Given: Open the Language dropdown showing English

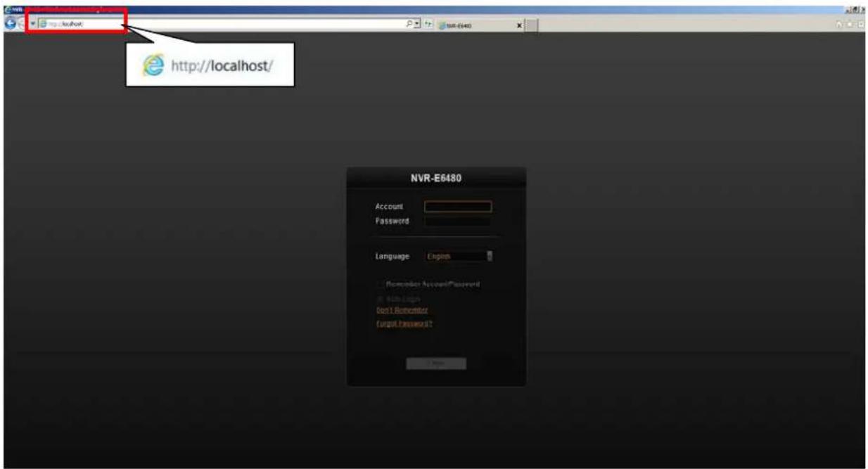Looking at the screenshot, I should pos(459,257).
